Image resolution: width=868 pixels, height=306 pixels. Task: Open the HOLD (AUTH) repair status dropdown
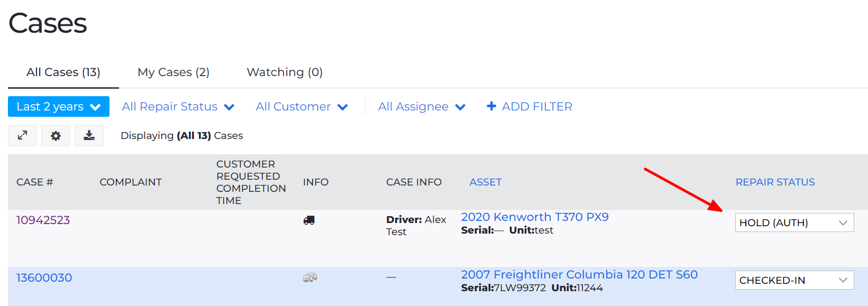coord(794,222)
